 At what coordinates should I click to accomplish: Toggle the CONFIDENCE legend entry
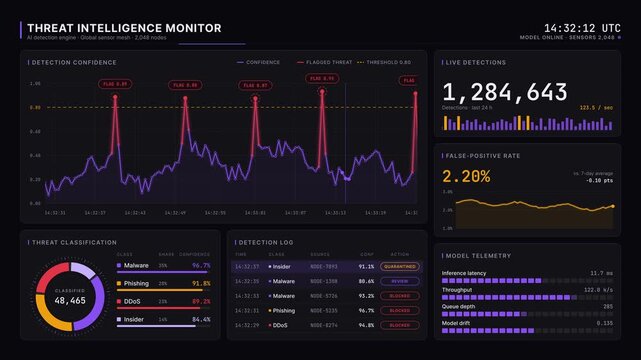pyautogui.click(x=258, y=63)
